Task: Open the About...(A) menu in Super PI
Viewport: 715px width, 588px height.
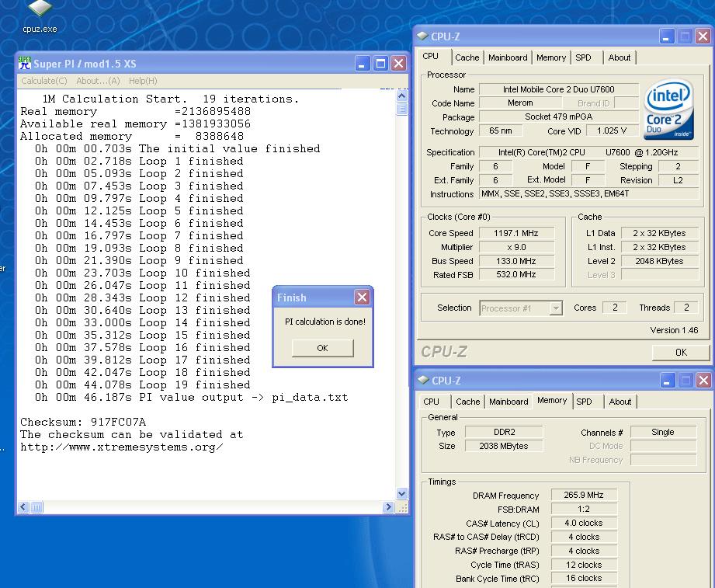Action: (98, 81)
